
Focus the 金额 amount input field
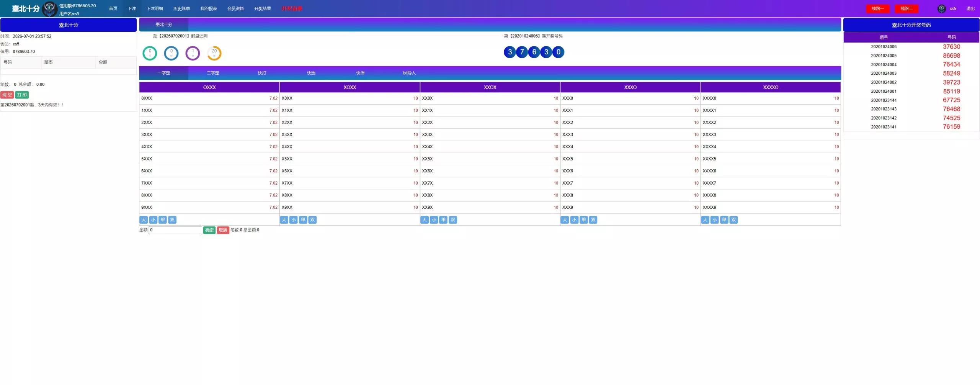(175, 230)
